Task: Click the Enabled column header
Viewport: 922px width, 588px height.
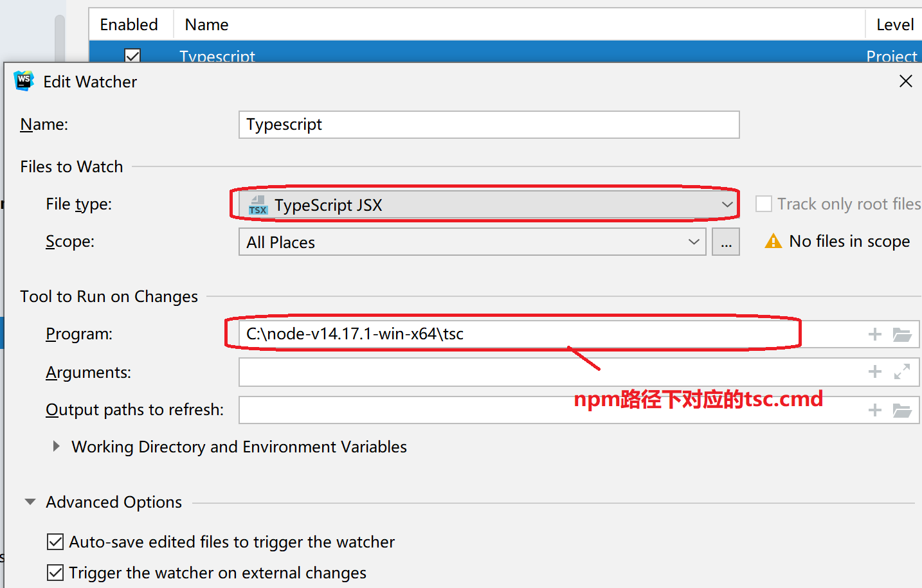Action: tap(129, 24)
